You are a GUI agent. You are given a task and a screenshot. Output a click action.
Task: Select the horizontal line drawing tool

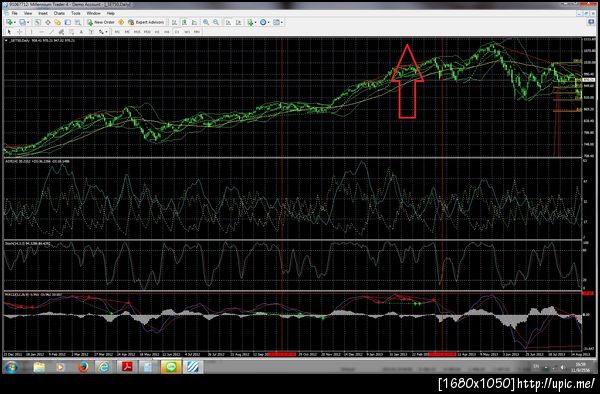coord(42,32)
